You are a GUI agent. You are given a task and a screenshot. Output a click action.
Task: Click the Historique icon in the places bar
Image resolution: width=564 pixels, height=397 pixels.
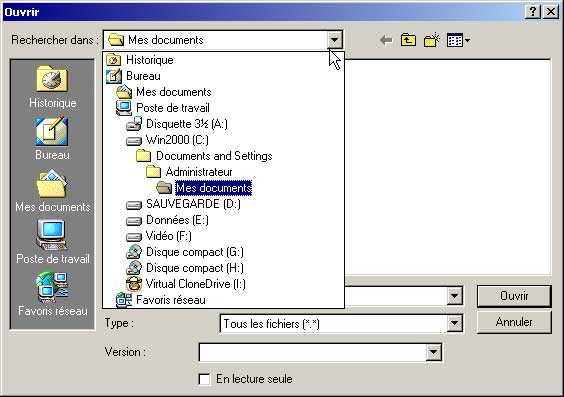point(52,86)
